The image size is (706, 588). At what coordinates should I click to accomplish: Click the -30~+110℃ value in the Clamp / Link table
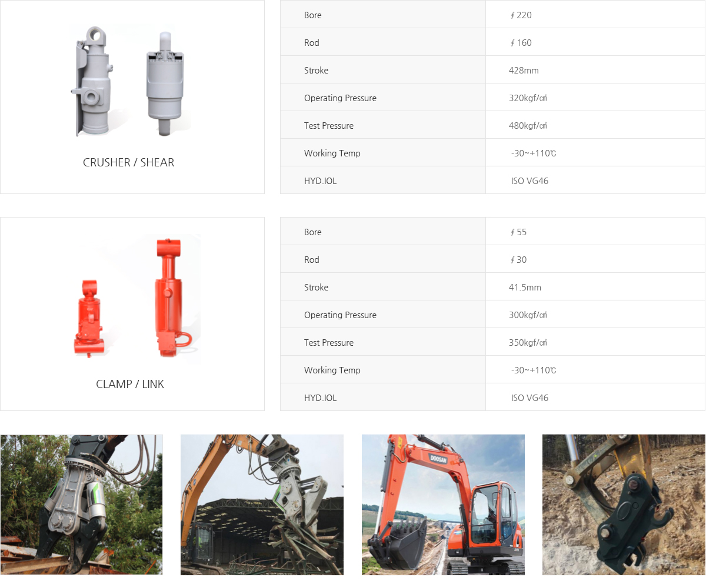click(x=534, y=370)
